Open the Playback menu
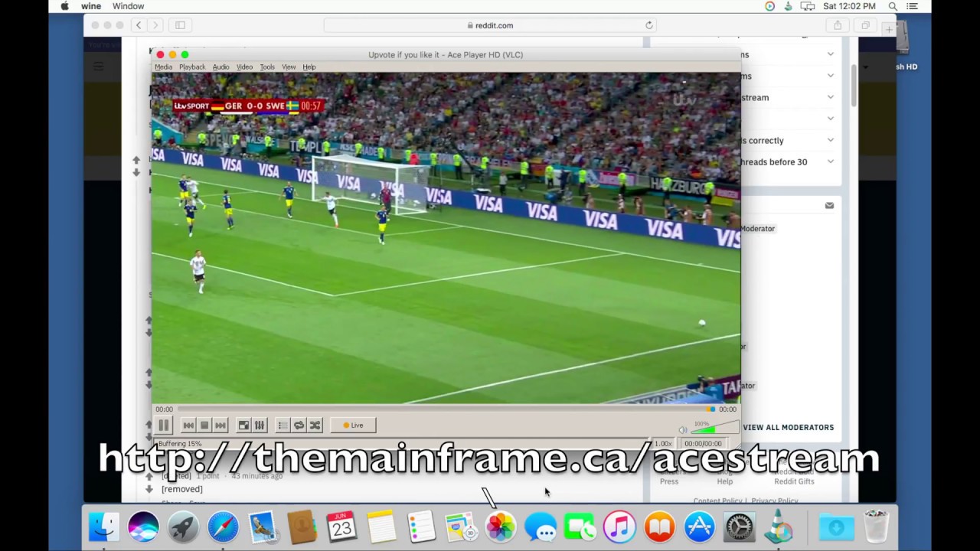 pyautogui.click(x=192, y=67)
